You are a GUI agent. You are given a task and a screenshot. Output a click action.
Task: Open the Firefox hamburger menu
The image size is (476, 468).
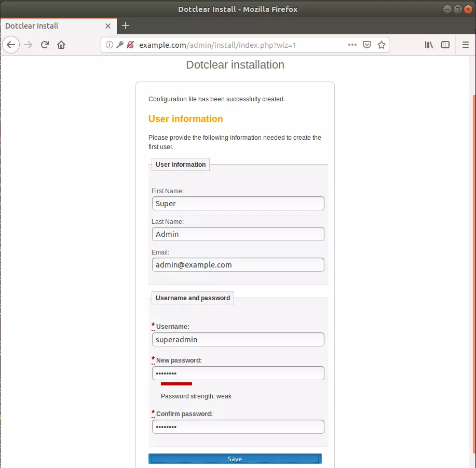[x=466, y=45]
